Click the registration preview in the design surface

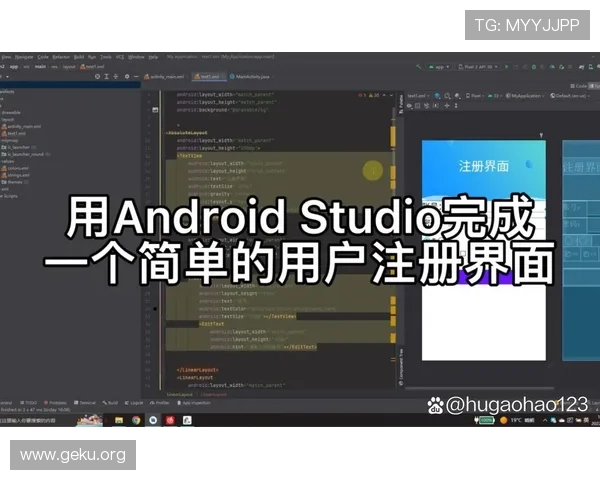click(484, 250)
